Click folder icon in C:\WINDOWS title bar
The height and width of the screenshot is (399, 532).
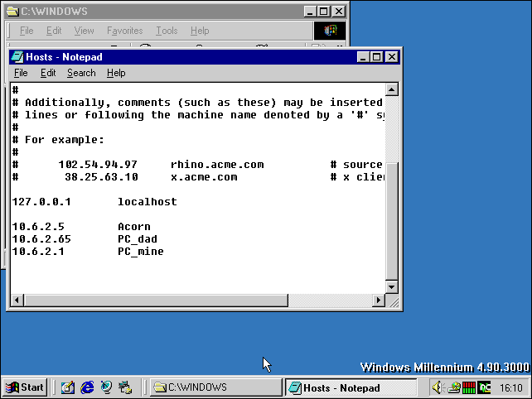click(12, 12)
